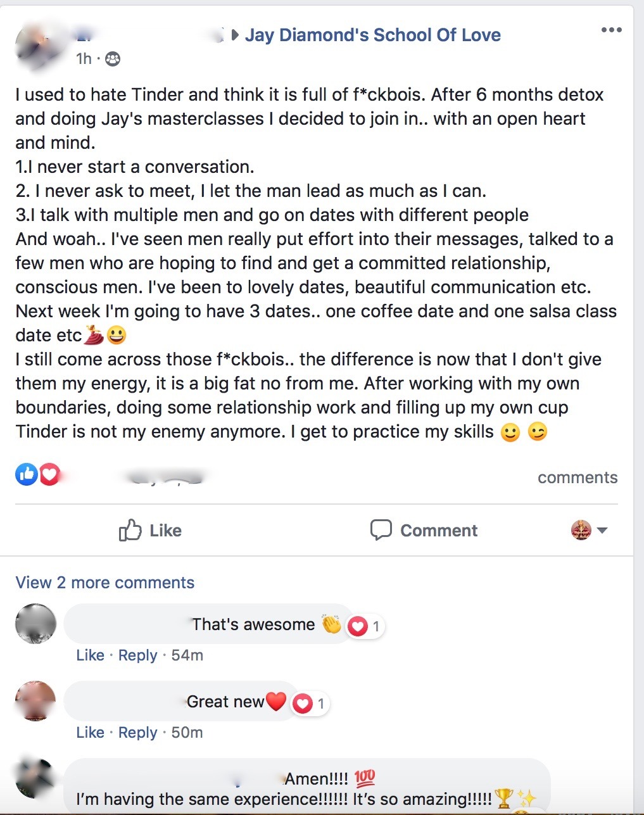This screenshot has height=815, width=644.
Task: Open the post's comments count link
Action: point(577,477)
